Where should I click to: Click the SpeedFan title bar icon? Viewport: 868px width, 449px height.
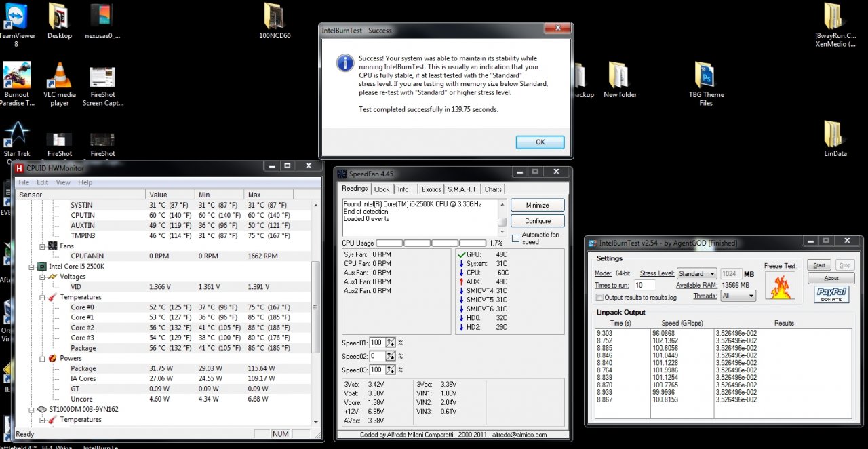[x=342, y=174]
